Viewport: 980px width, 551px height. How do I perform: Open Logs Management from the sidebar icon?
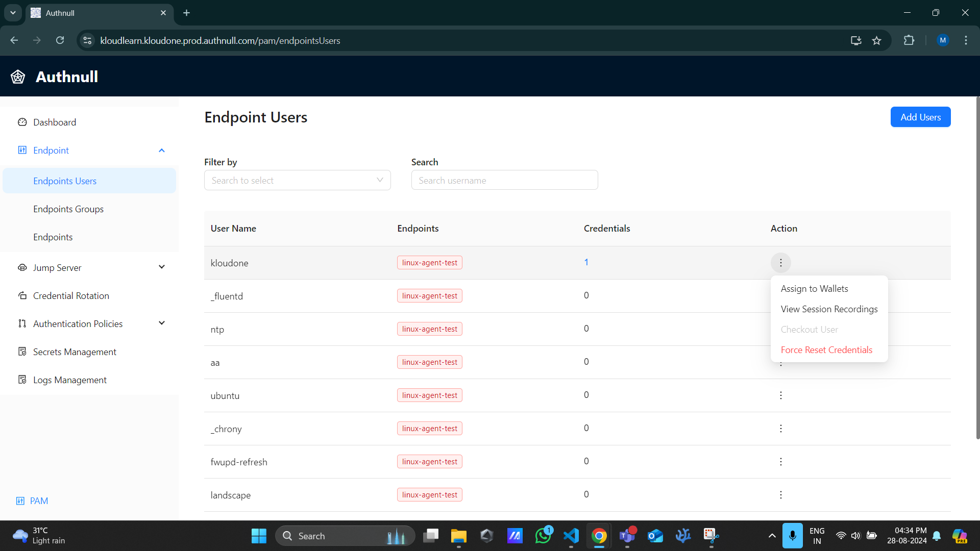pos(22,380)
